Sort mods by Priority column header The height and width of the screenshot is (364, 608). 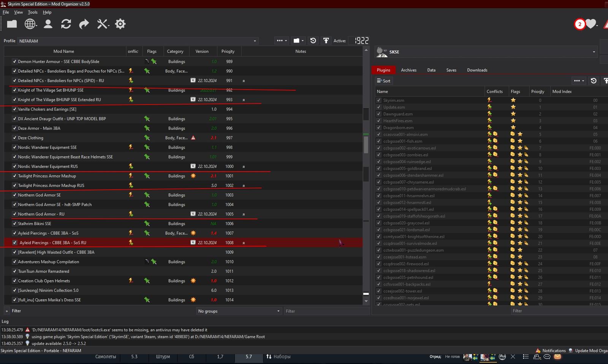[x=228, y=51]
